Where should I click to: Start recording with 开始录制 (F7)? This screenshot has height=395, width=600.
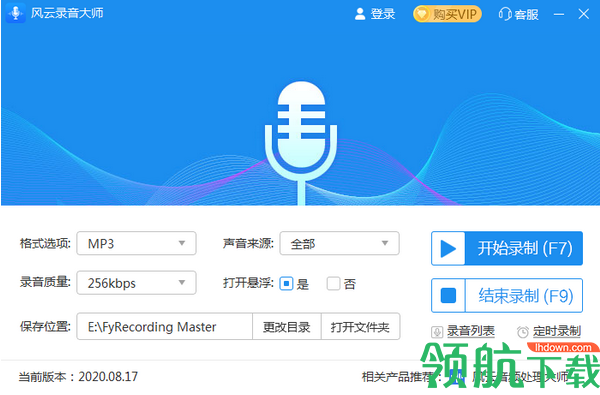[507, 248]
